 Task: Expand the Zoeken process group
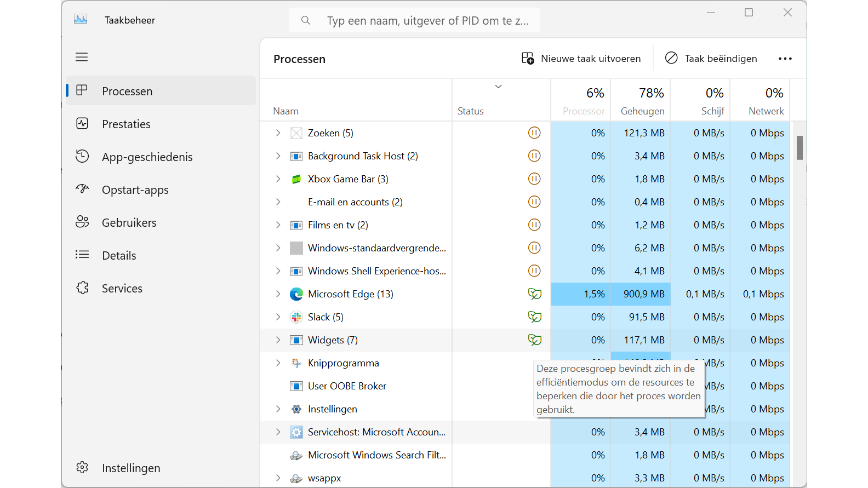pos(278,133)
